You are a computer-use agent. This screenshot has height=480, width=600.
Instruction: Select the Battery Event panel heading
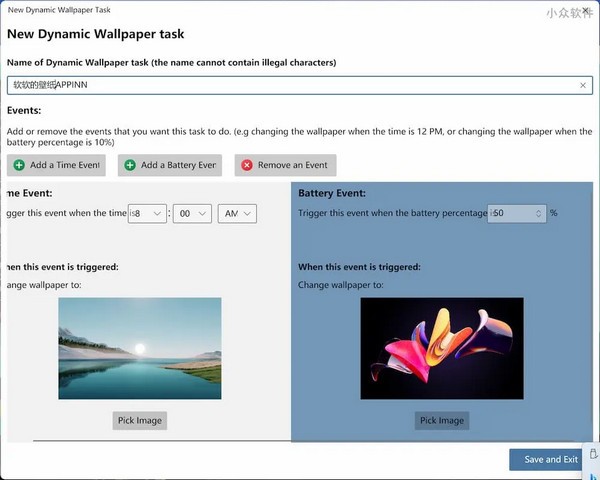point(332,193)
